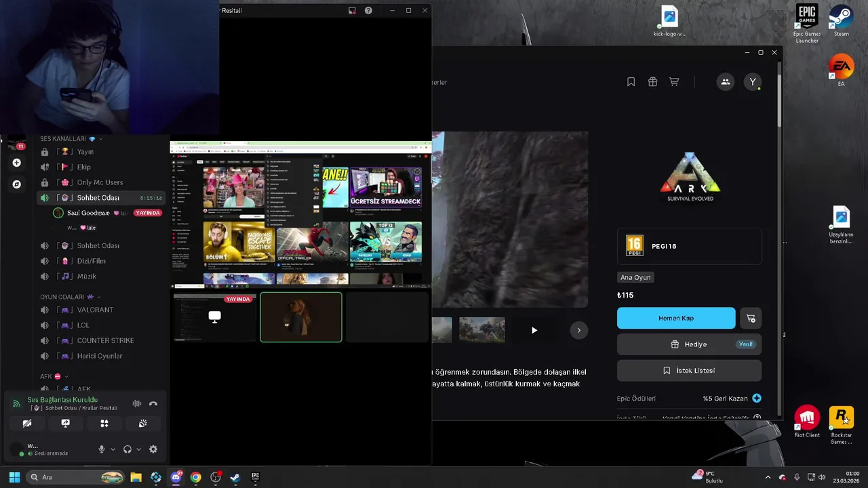This screenshot has width=868, height=488.
Task: Open Epic store wishlist bookmark icon
Action: tap(631, 82)
